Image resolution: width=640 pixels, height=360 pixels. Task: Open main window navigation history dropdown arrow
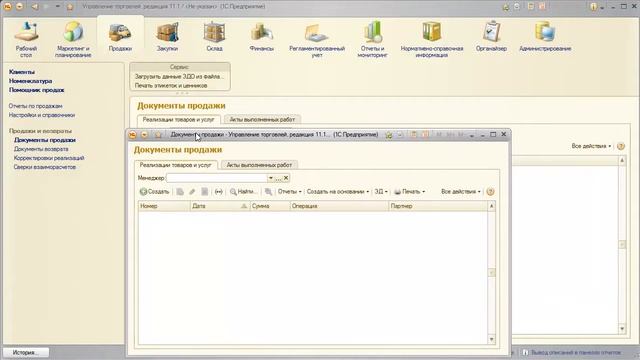pos(58,7)
